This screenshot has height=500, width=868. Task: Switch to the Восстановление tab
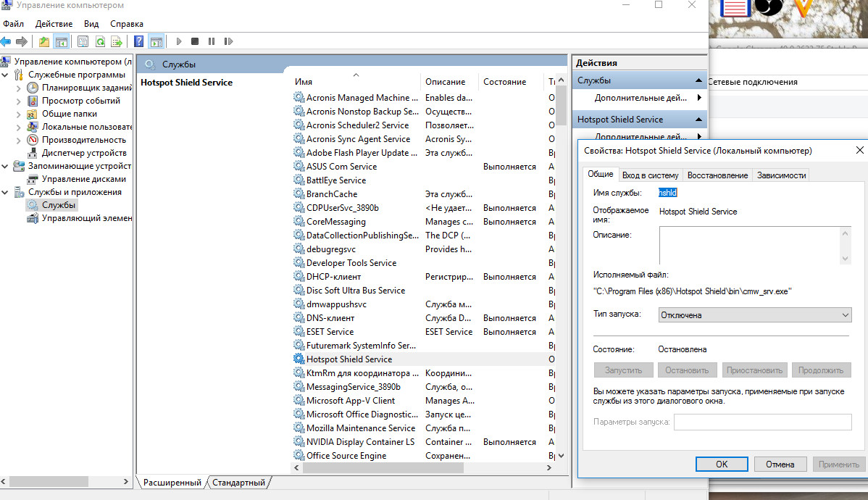[717, 175]
